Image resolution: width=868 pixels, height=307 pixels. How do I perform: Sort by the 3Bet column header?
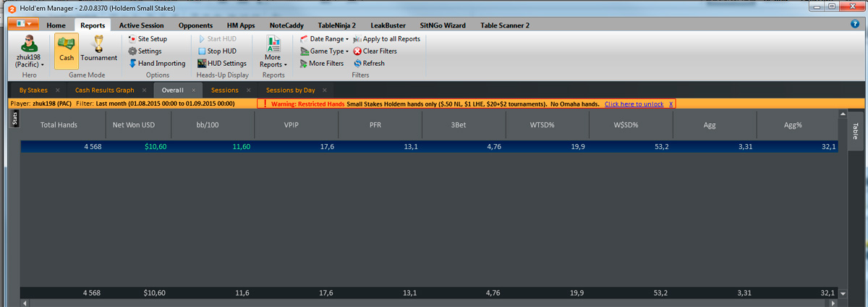pyautogui.click(x=464, y=125)
